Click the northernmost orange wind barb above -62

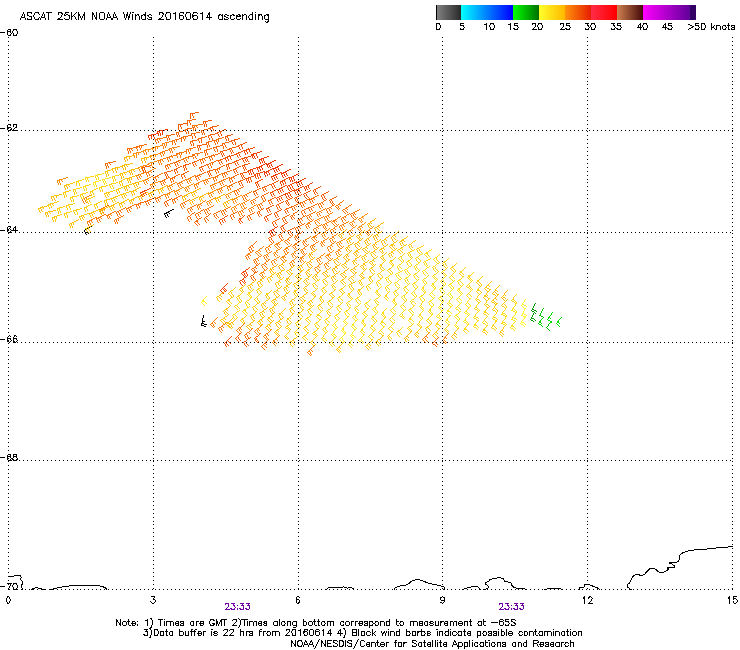tap(194, 115)
